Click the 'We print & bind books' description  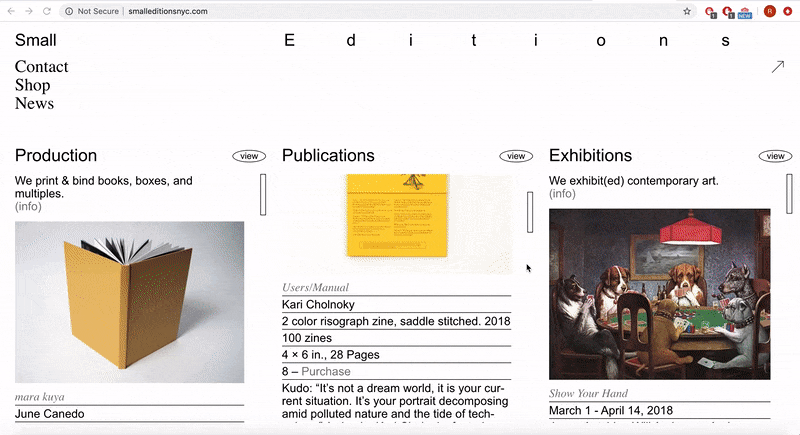[104, 187]
